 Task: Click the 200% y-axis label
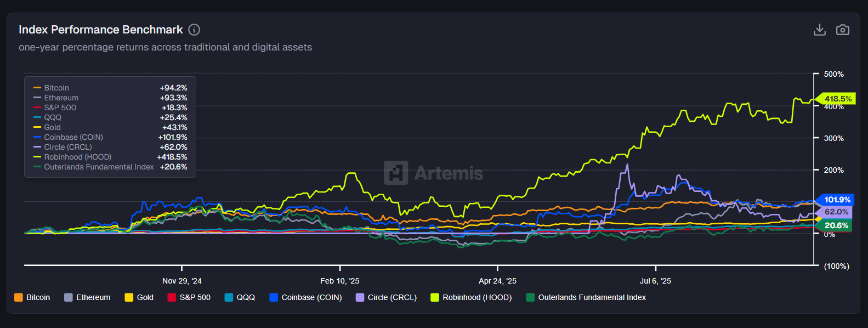[834, 170]
